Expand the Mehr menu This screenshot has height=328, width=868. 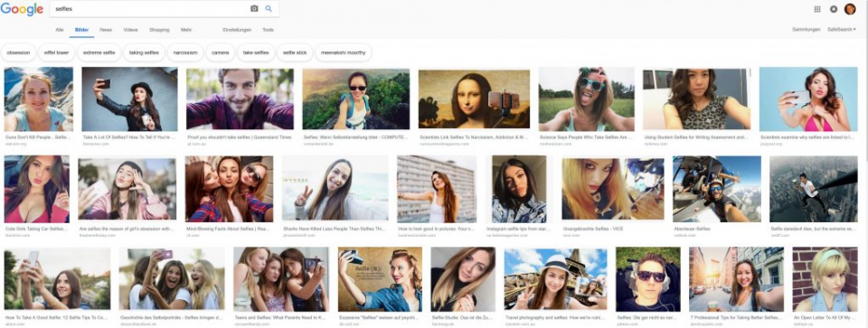tap(186, 30)
